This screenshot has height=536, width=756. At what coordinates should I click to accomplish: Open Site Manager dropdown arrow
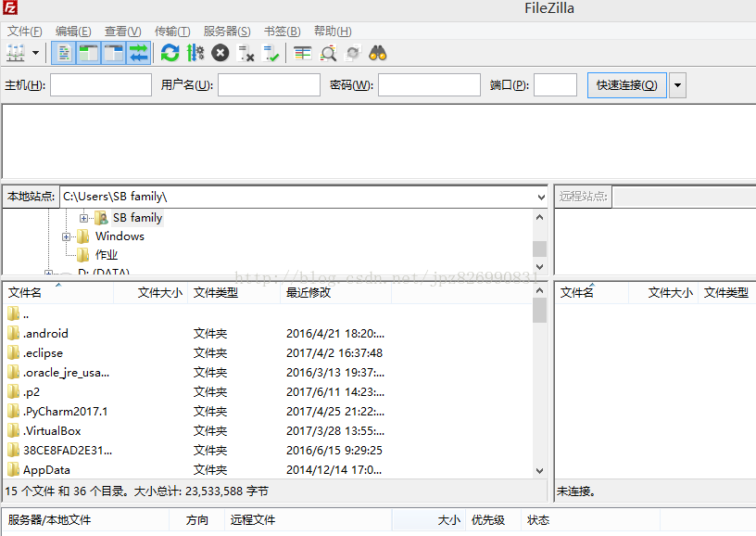(35, 53)
